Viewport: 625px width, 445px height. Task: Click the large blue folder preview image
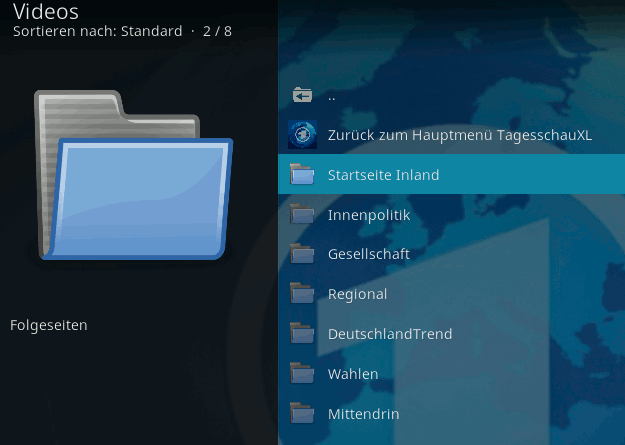(134, 175)
